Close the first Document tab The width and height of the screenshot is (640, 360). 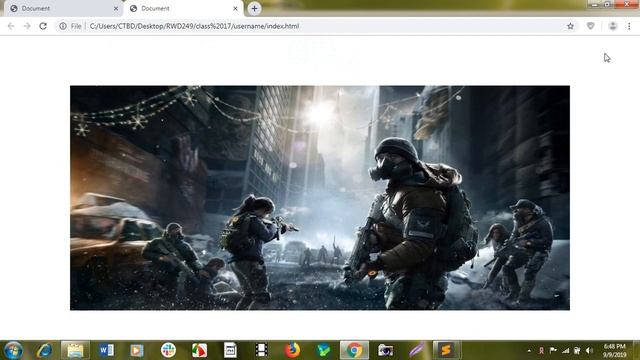116,8
